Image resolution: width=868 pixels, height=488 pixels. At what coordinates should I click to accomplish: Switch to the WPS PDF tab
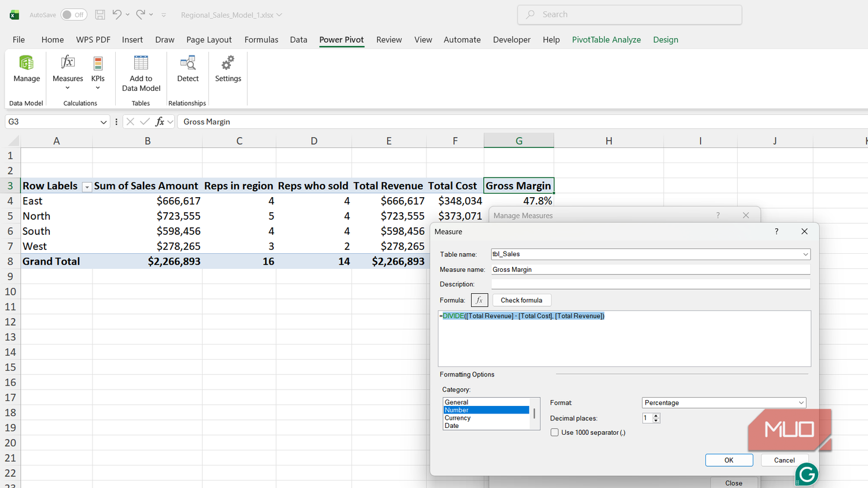click(x=93, y=40)
